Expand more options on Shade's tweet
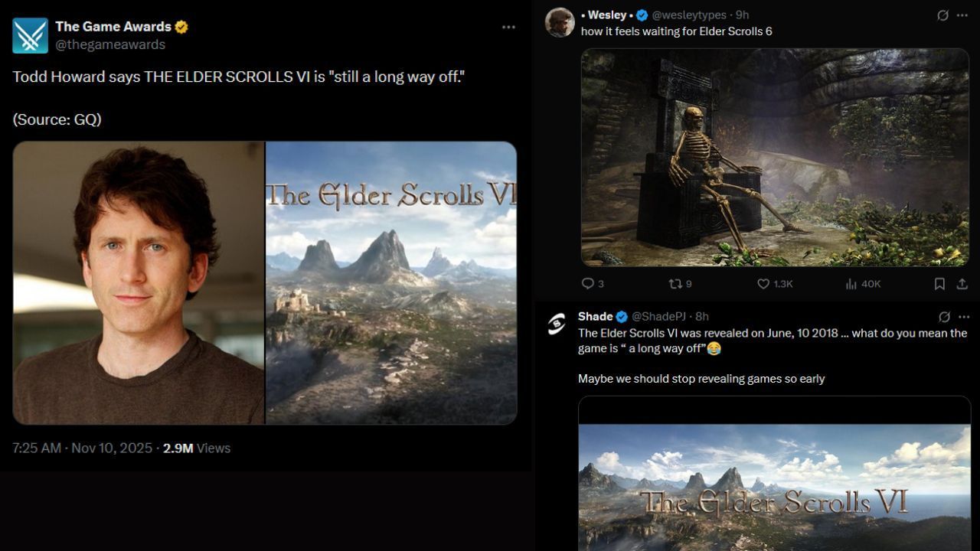Viewport: 980px width, 551px height. pos(962,317)
